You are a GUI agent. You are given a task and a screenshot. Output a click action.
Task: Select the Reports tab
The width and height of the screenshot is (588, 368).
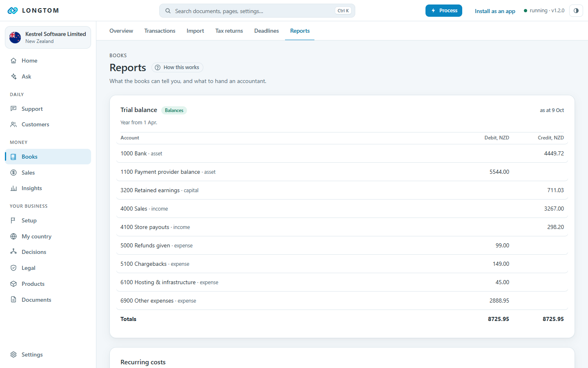tap(300, 31)
